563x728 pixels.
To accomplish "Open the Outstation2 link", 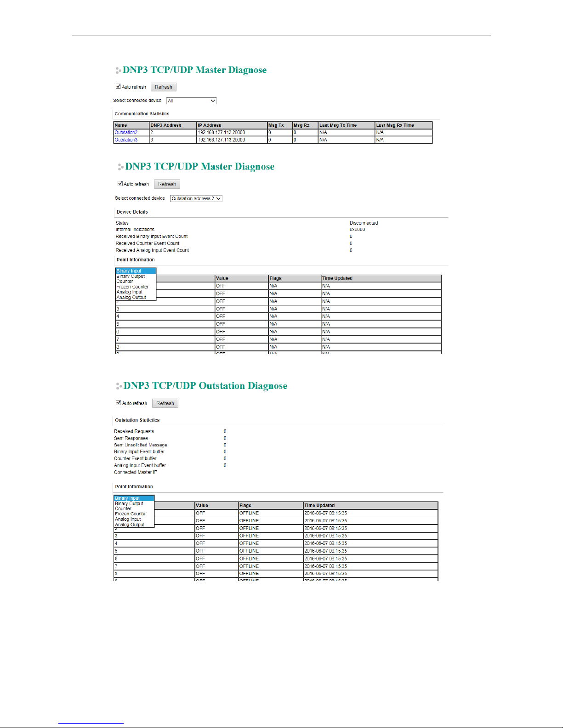I will click(x=126, y=132).
